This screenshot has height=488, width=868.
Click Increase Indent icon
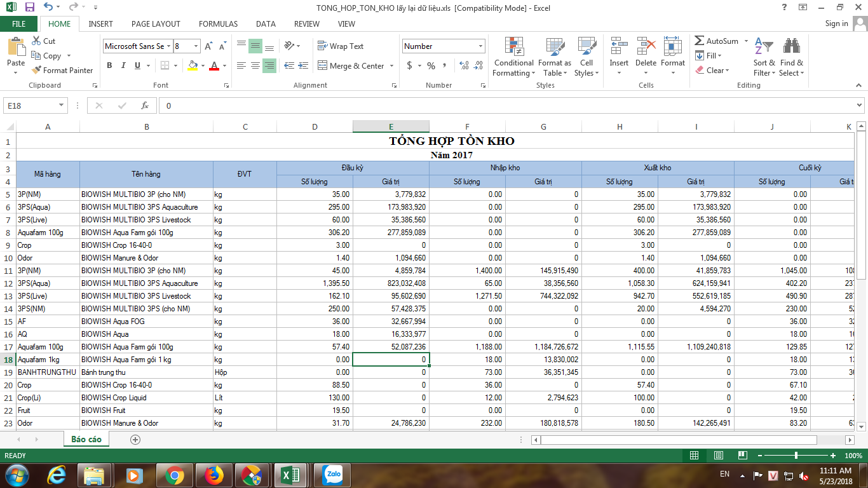click(x=303, y=65)
